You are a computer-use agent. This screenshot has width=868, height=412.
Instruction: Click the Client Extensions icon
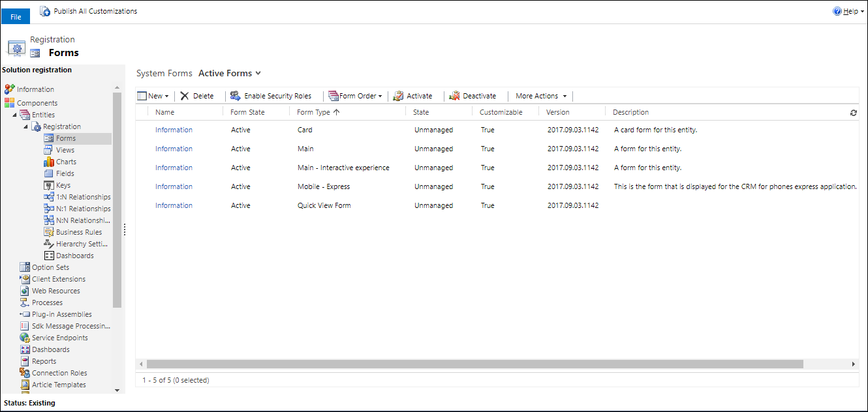tap(25, 279)
